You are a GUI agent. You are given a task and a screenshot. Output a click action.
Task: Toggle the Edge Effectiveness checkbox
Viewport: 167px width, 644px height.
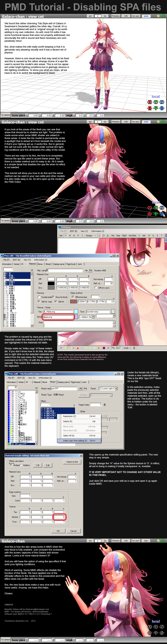pyautogui.click(x=73, y=297)
